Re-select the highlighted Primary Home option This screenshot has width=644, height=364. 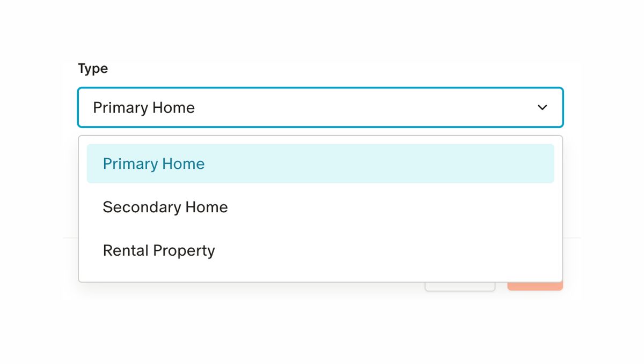point(153,164)
